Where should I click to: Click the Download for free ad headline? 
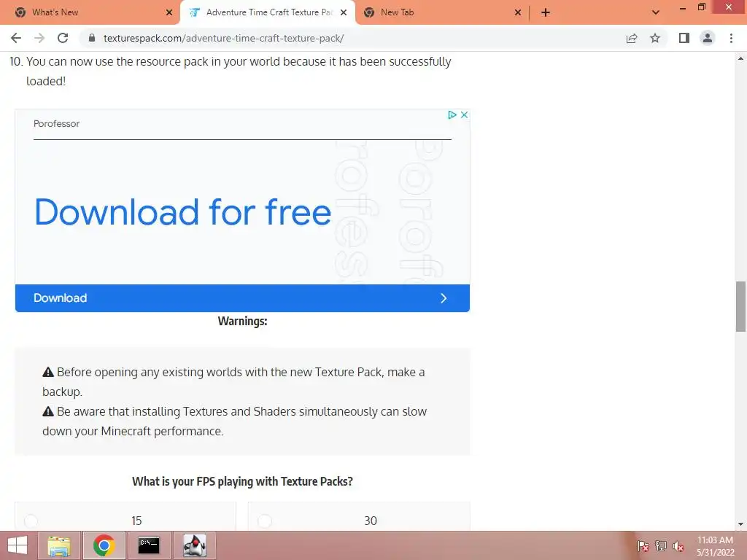(183, 212)
